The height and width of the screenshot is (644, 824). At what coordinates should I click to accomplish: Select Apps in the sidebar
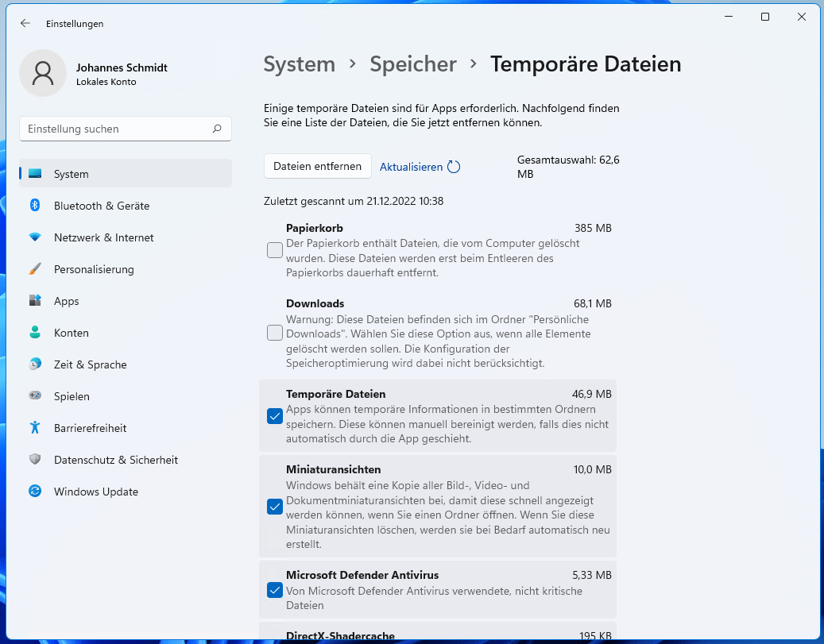[x=125, y=300]
